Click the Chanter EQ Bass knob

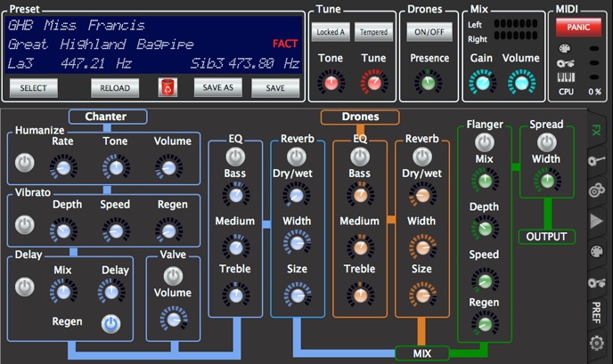236,195
